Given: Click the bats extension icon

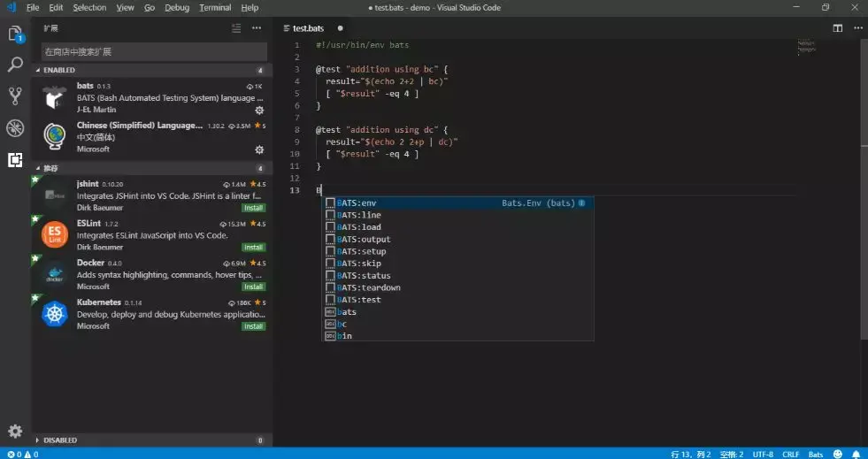Looking at the screenshot, I should tap(55, 98).
